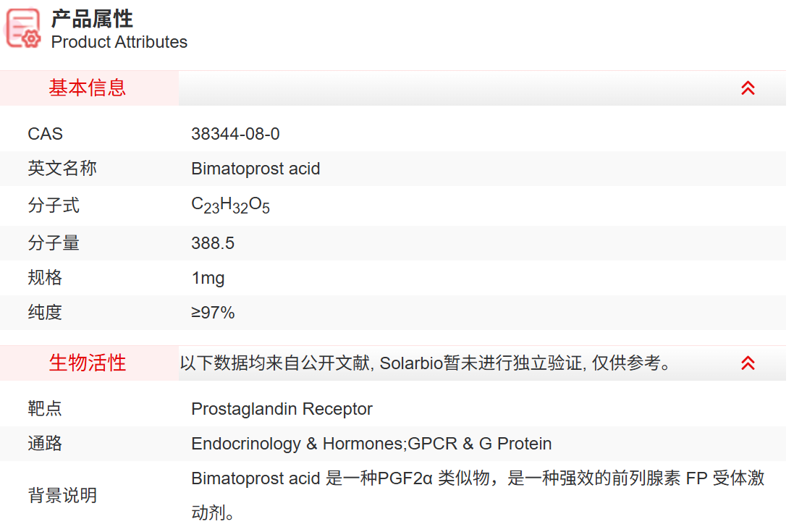
Task: Select the molecular weight value 388.5
Action: point(213,243)
